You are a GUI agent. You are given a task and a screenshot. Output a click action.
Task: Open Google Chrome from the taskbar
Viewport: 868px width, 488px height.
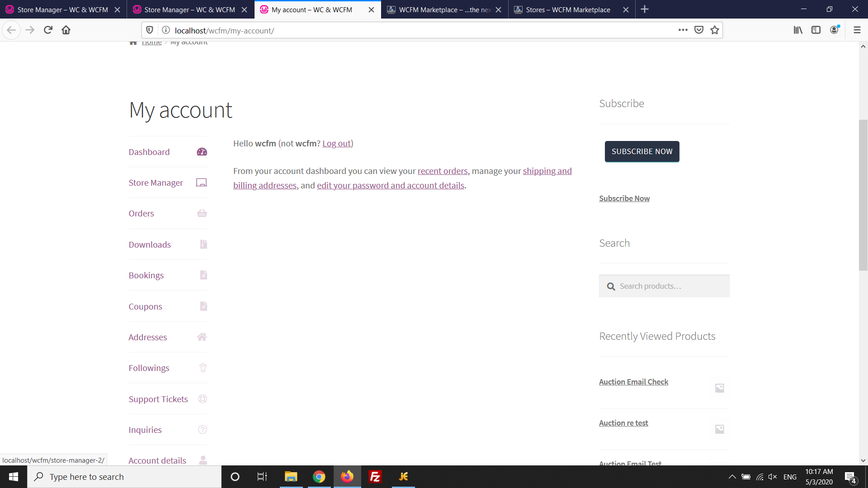pos(319,477)
